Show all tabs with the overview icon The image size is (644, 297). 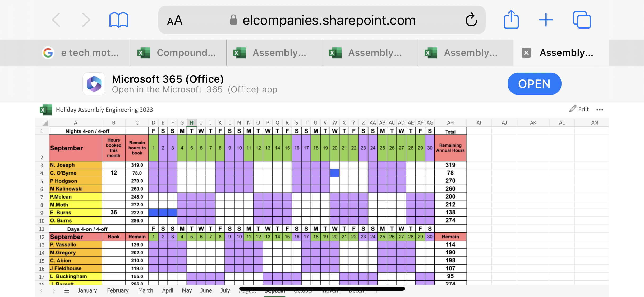pyautogui.click(x=582, y=20)
